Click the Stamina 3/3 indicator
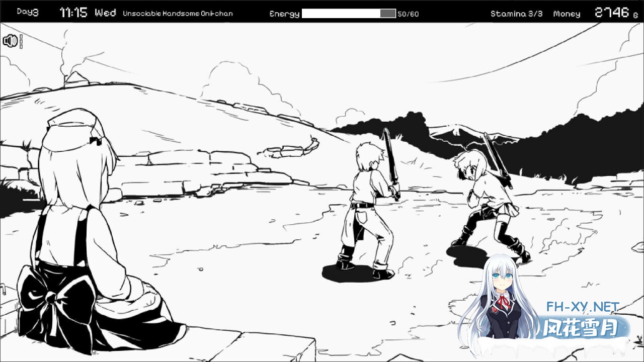Image resolution: width=644 pixels, height=362 pixels. pyautogui.click(x=516, y=14)
